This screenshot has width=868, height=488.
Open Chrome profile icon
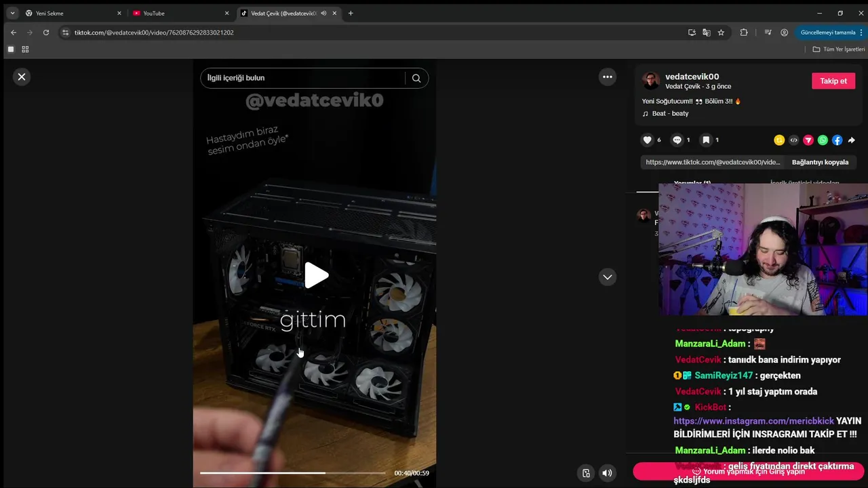pyautogui.click(x=784, y=33)
